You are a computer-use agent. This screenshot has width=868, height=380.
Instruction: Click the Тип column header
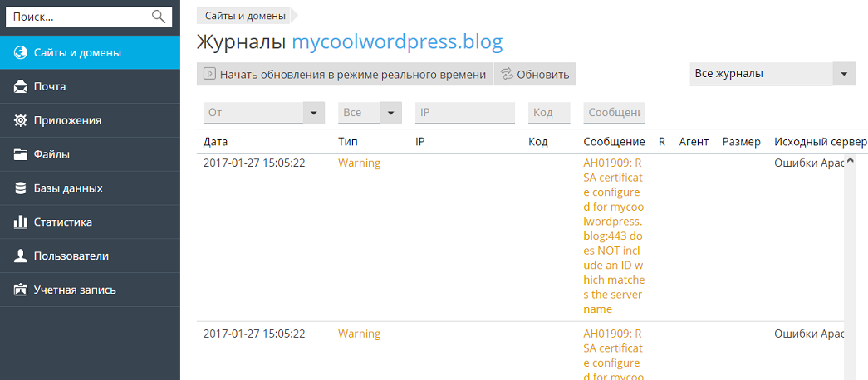348,142
